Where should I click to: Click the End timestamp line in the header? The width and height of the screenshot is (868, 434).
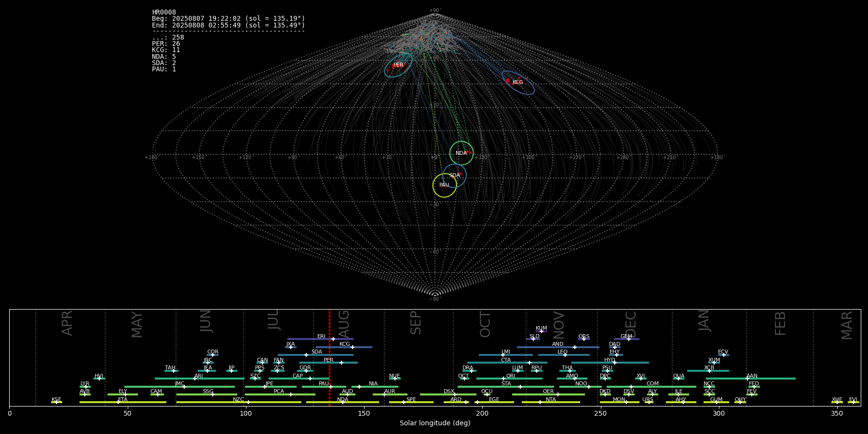coord(229,25)
